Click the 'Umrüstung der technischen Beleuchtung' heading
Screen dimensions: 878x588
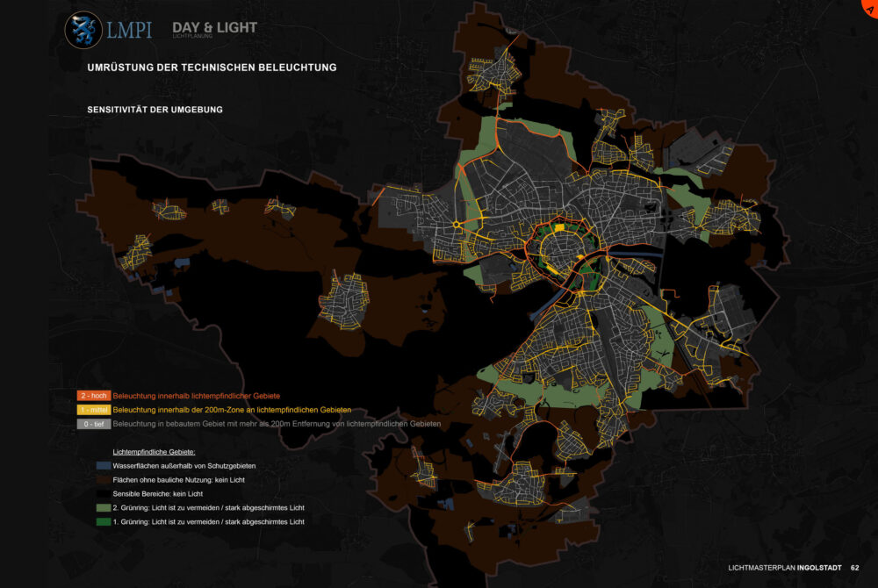pos(212,68)
